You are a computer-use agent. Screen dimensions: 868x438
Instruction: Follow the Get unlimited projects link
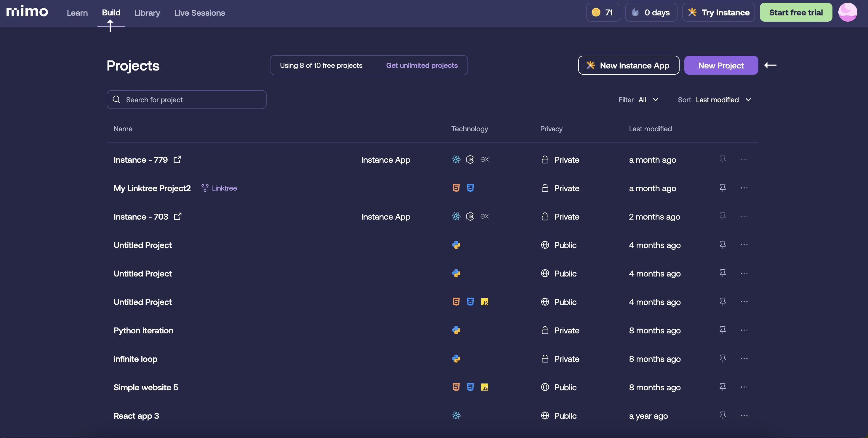[422, 65]
